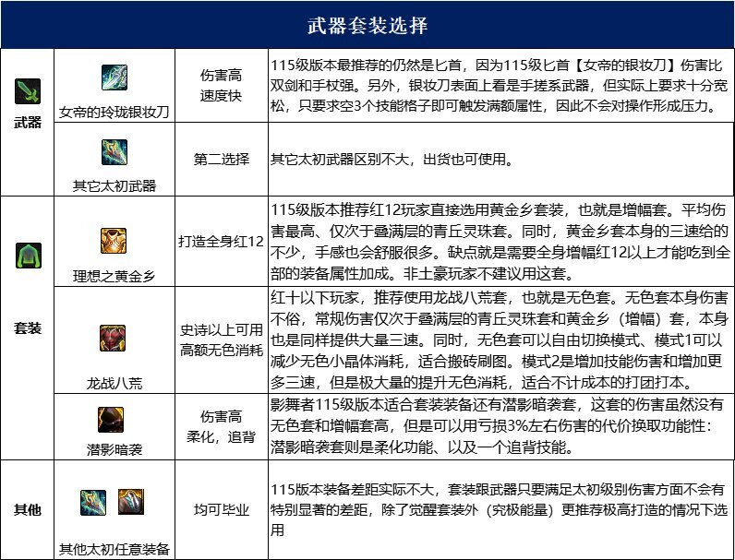Screen dimensions: 735x560
Task: Click the 柔化，追背 cell text
Action: 222,437
